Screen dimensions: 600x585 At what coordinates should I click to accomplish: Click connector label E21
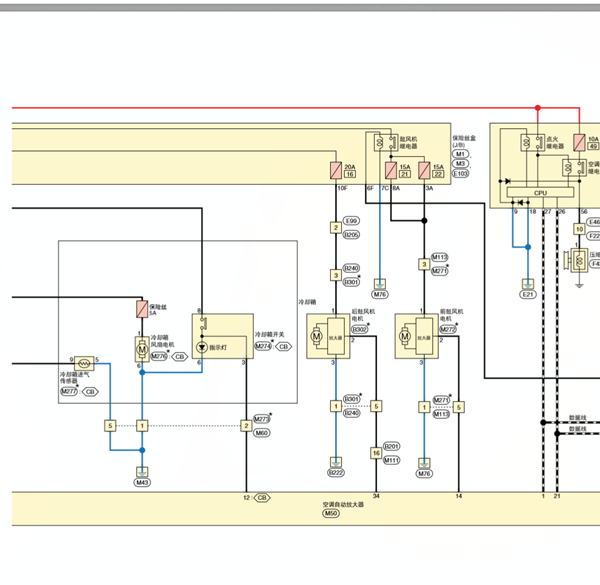point(528,294)
